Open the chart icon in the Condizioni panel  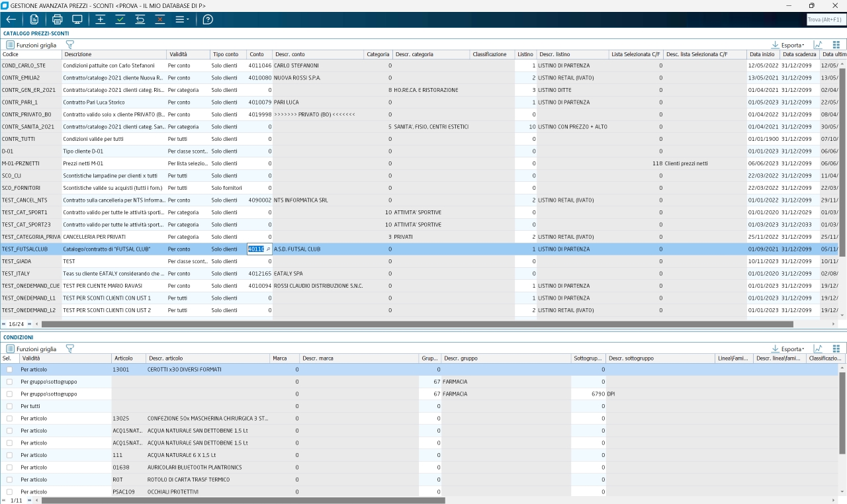(x=818, y=349)
